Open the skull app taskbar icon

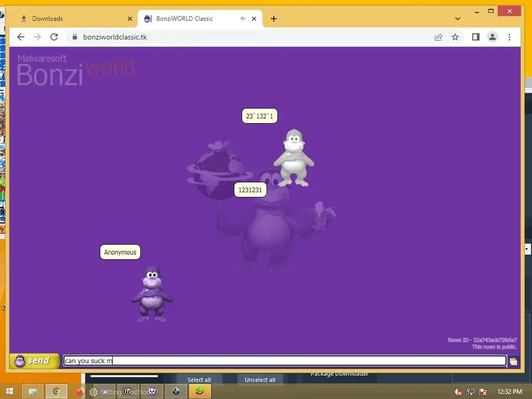[x=152, y=391]
